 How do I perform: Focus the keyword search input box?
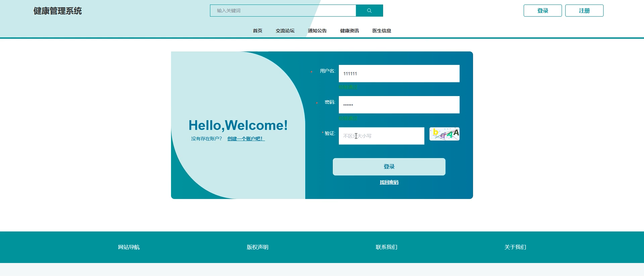[283, 11]
